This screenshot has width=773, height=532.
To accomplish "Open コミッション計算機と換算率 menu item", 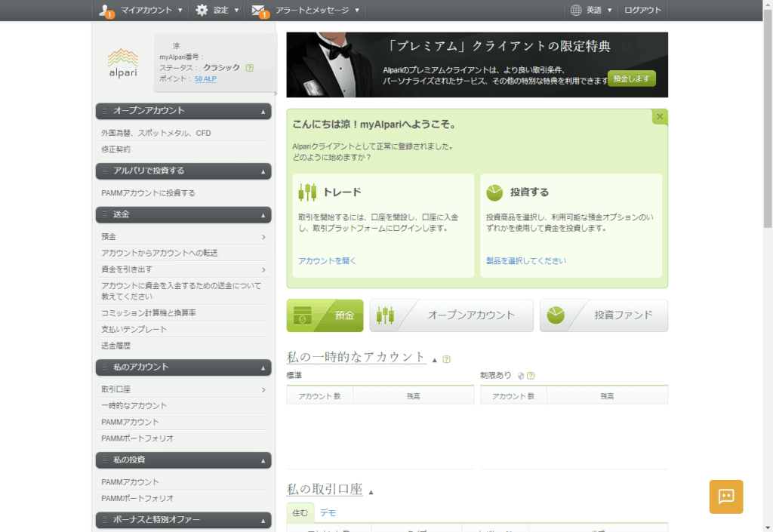I will [x=149, y=313].
